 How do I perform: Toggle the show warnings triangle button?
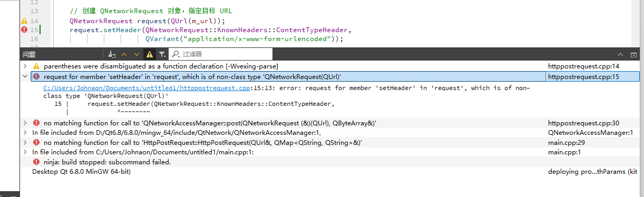pos(150,54)
